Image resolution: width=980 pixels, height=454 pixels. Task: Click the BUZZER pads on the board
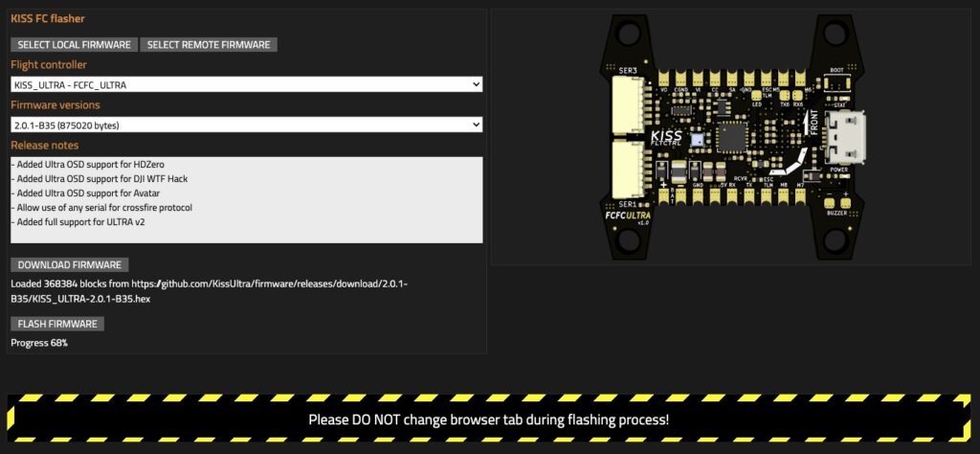[x=838, y=204]
